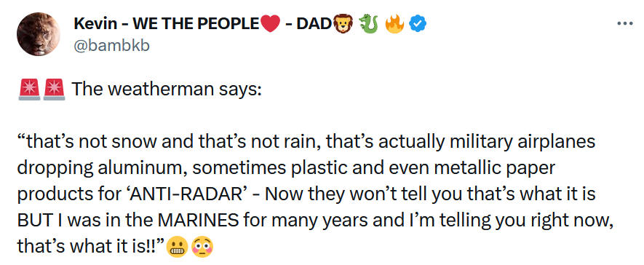Viewport: 644px width, 265px height.
Task: Click the "DAD" text in display name
Action: click(x=314, y=25)
